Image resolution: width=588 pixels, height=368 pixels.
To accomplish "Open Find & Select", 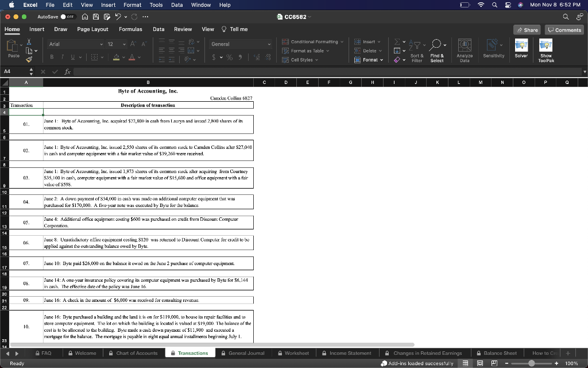I will point(436,44).
